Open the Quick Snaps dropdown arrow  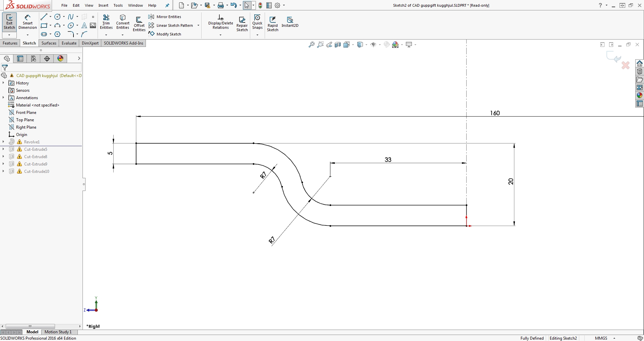pyautogui.click(x=257, y=35)
